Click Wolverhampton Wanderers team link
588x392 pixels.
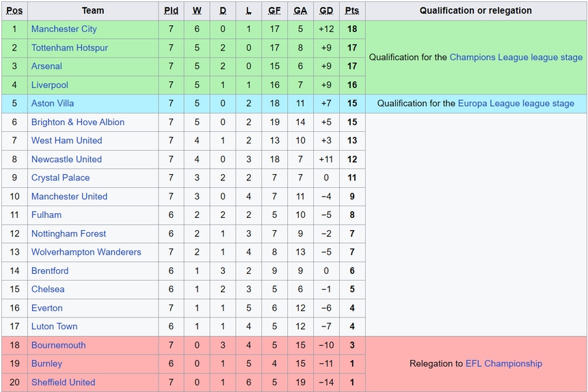coord(86,252)
